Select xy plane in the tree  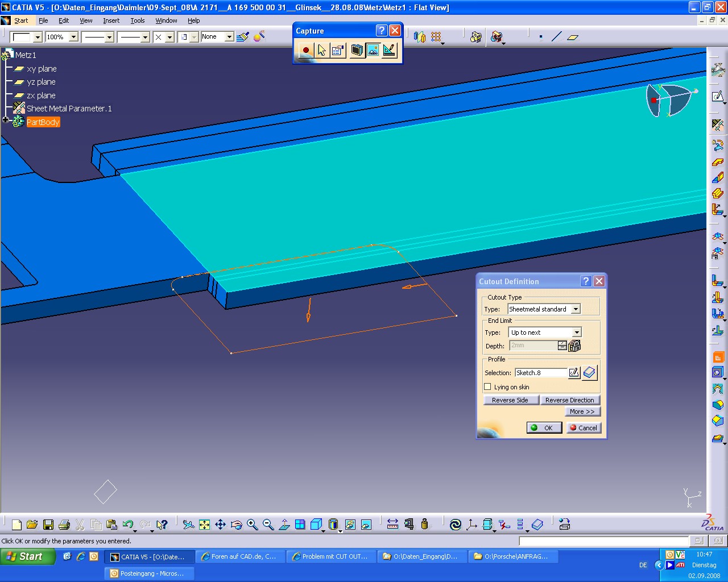pos(42,69)
